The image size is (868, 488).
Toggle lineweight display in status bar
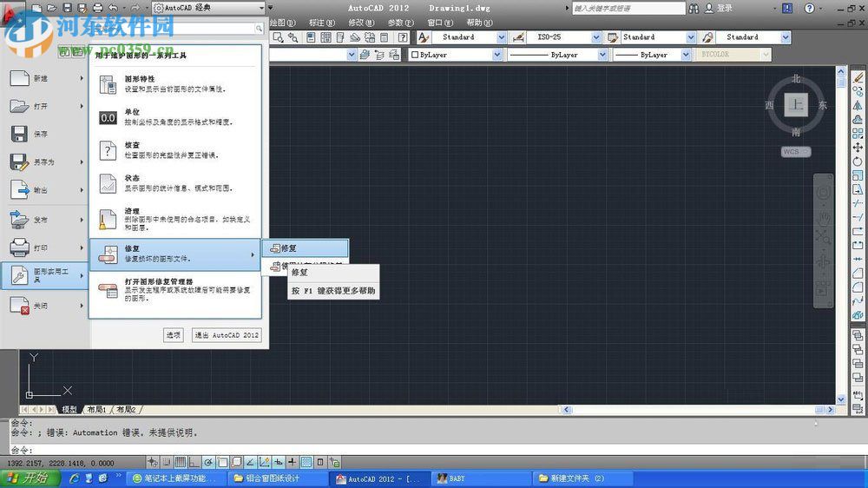(293, 462)
